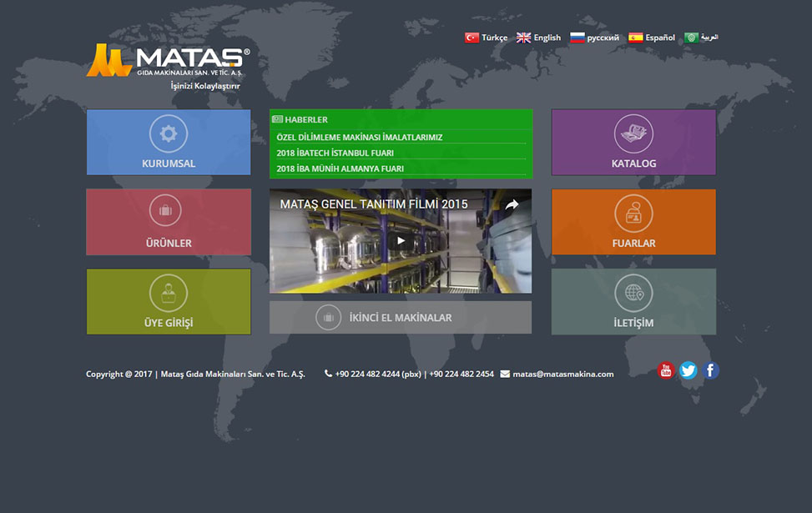This screenshot has height=513, width=812.
Task: Visit the Facebook page icon
Action: (x=710, y=370)
